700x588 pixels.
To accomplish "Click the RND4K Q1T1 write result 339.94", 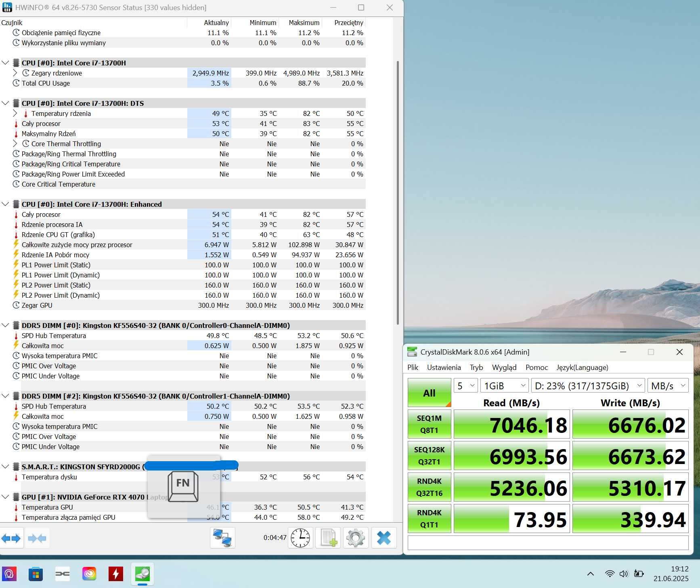I will (630, 519).
